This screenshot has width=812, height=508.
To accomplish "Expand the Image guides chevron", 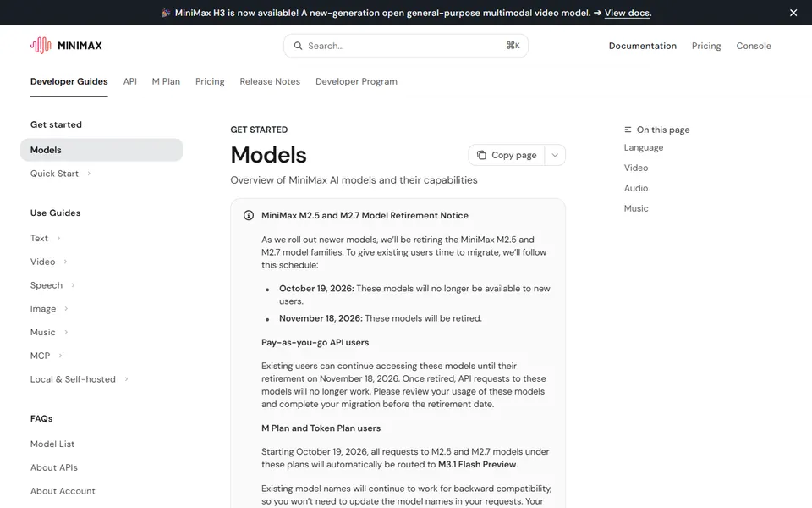I will [x=66, y=308].
